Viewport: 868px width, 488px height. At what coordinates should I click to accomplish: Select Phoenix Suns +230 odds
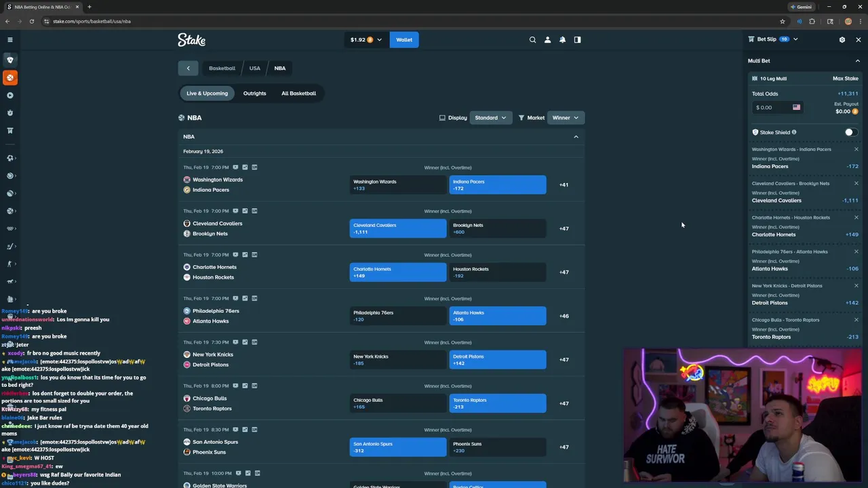pos(498,447)
